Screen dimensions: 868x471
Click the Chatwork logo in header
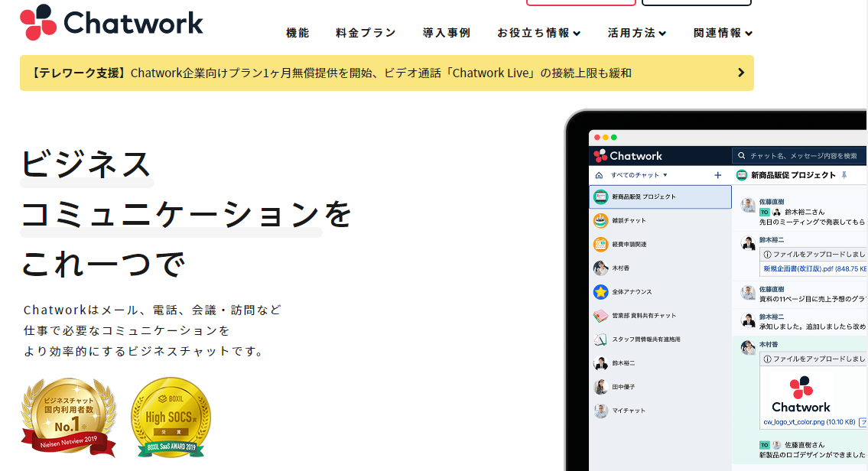(x=111, y=22)
